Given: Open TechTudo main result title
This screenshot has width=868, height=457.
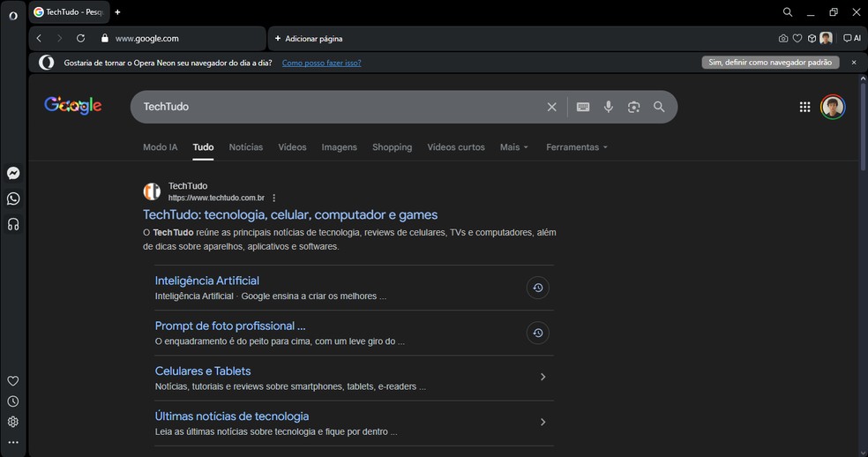Looking at the screenshot, I should tap(290, 215).
